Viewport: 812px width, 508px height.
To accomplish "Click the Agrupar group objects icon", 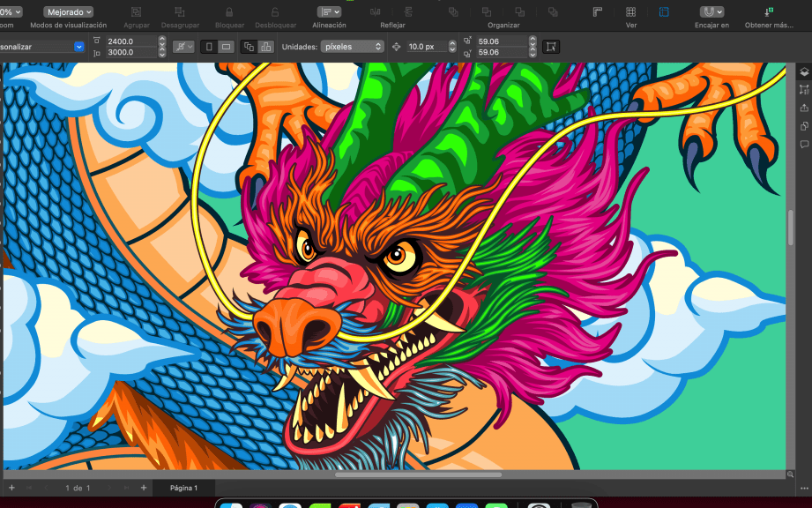I will [136, 11].
